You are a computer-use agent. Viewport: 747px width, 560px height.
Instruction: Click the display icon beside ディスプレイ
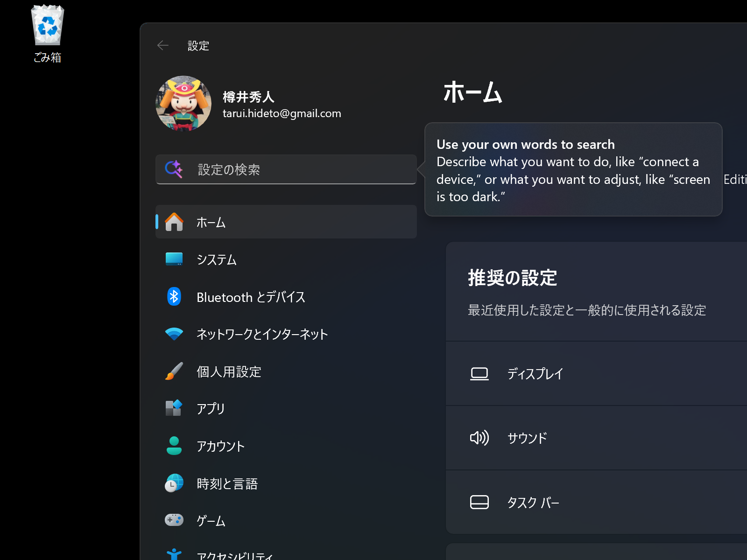coord(479,373)
